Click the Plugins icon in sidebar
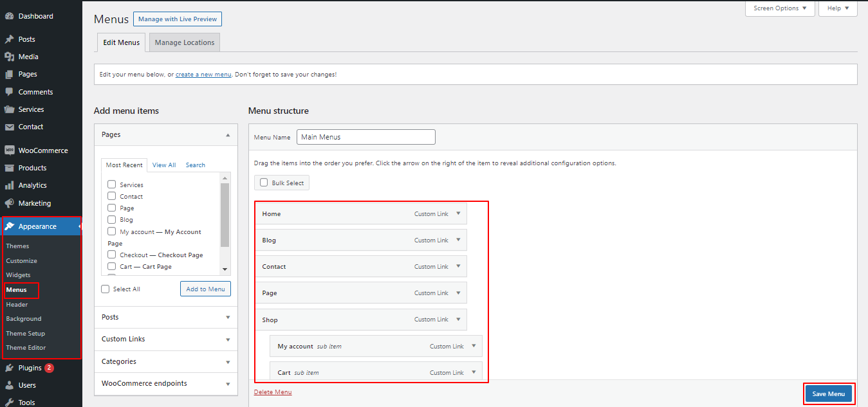Image resolution: width=868 pixels, height=407 pixels. coord(9,368)
